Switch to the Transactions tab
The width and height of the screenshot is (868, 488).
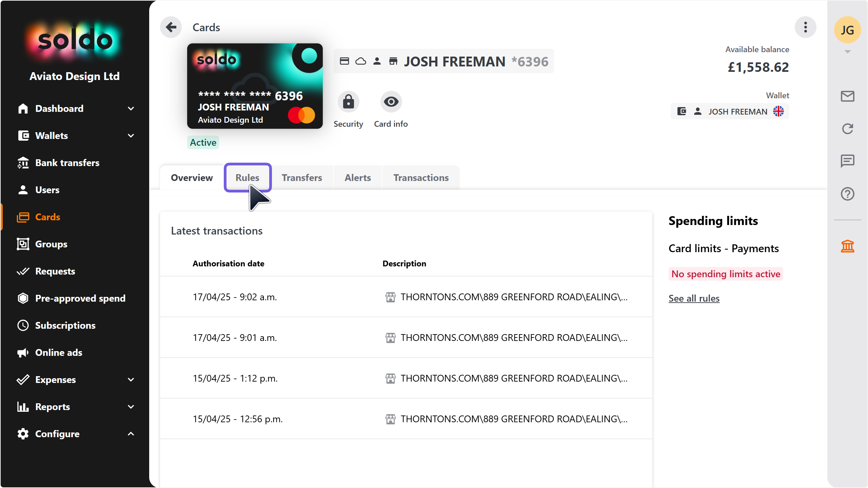(421, 178)
